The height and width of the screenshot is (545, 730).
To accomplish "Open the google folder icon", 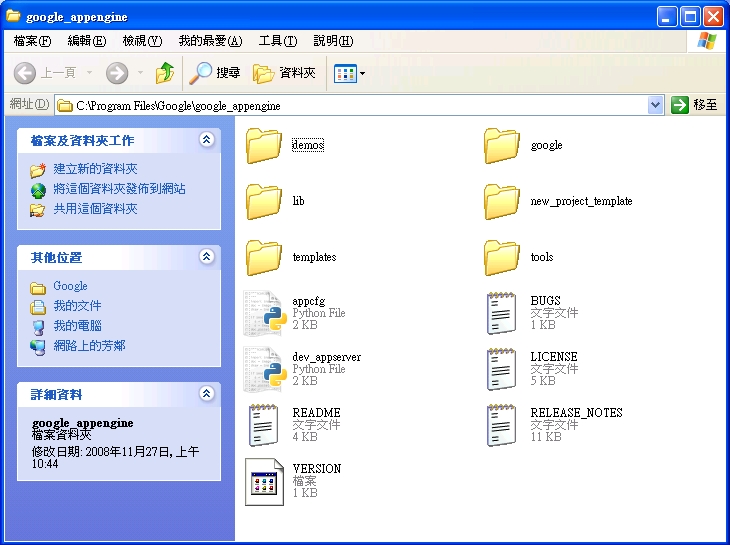I will (x=501, y=146).
